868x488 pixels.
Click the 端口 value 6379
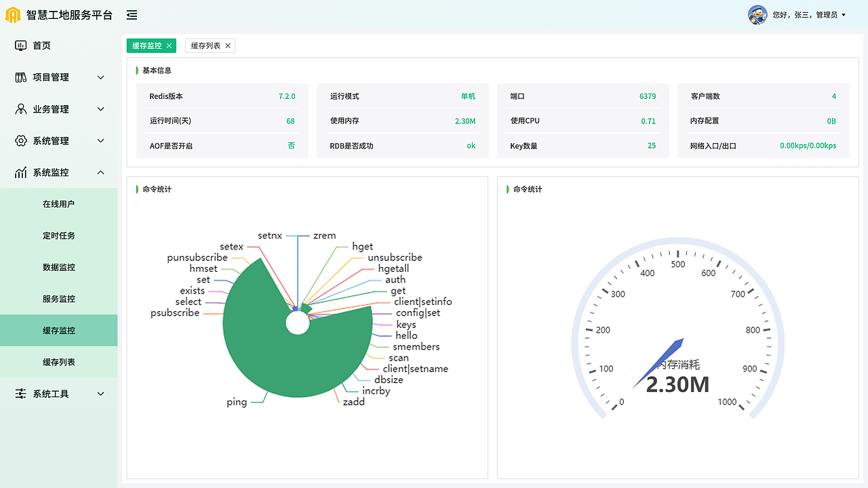[x=648, y=96]
